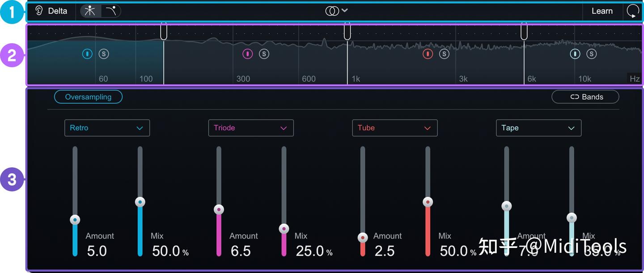Image resolution: width=644 pixels, height=273 pixels.
Task: Click the stereo channel circles icon
Action: coord(333,10)
